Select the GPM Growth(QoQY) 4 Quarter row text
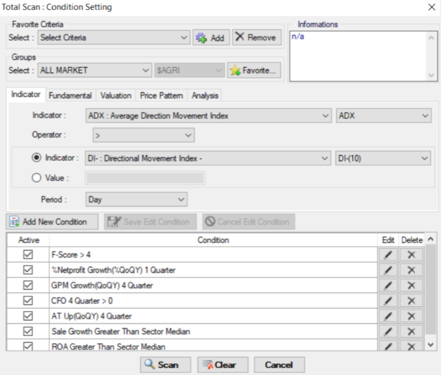 pos(102,285)
